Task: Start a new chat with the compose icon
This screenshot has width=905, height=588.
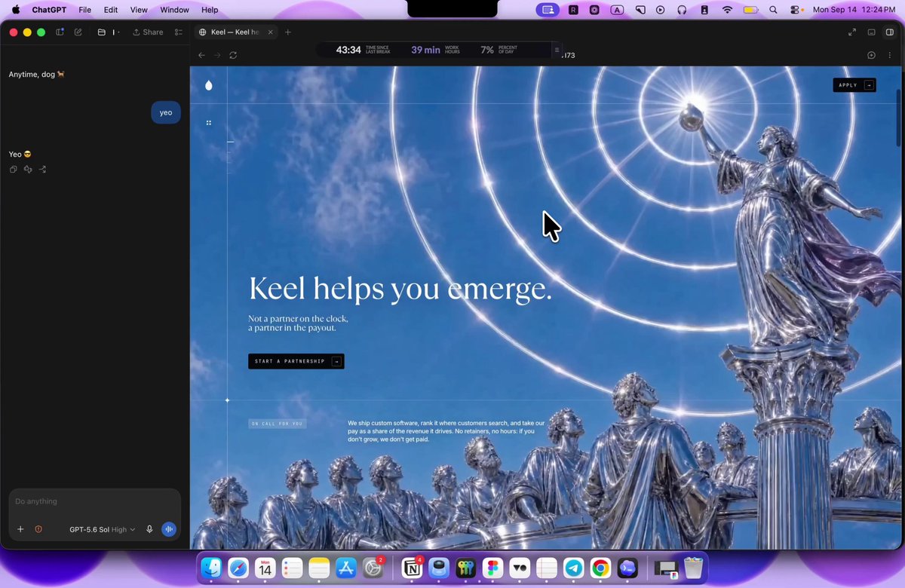Action: tap(78, 32)
